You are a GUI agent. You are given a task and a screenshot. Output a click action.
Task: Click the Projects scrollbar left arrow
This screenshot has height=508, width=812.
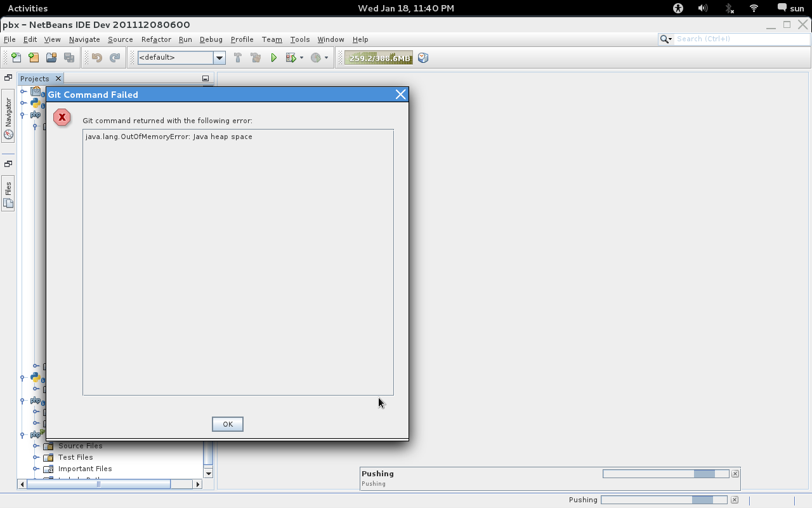22,484
